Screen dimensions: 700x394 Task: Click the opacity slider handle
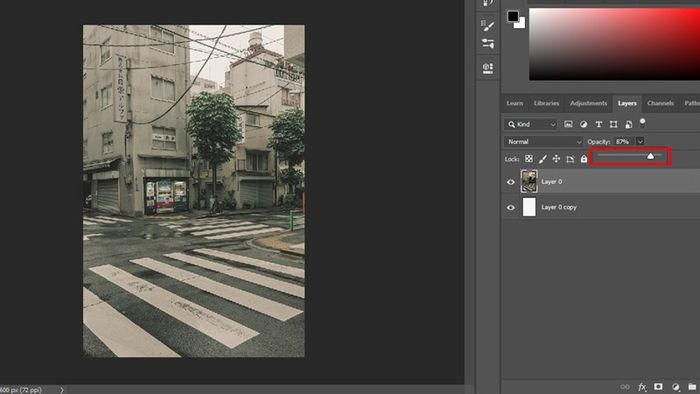tap(650, 156)
